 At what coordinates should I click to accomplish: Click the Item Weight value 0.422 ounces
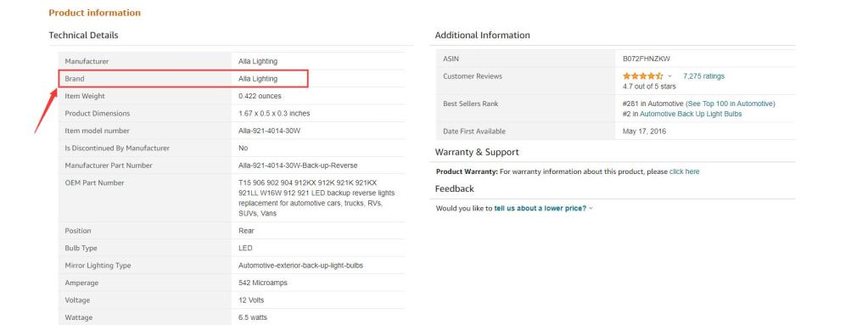click(x=260, y=96)
